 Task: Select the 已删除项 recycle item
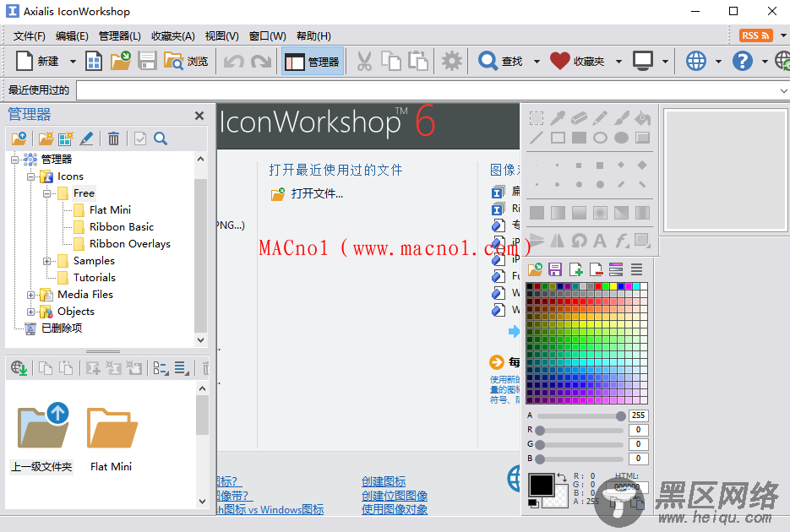tap(62, 328)
